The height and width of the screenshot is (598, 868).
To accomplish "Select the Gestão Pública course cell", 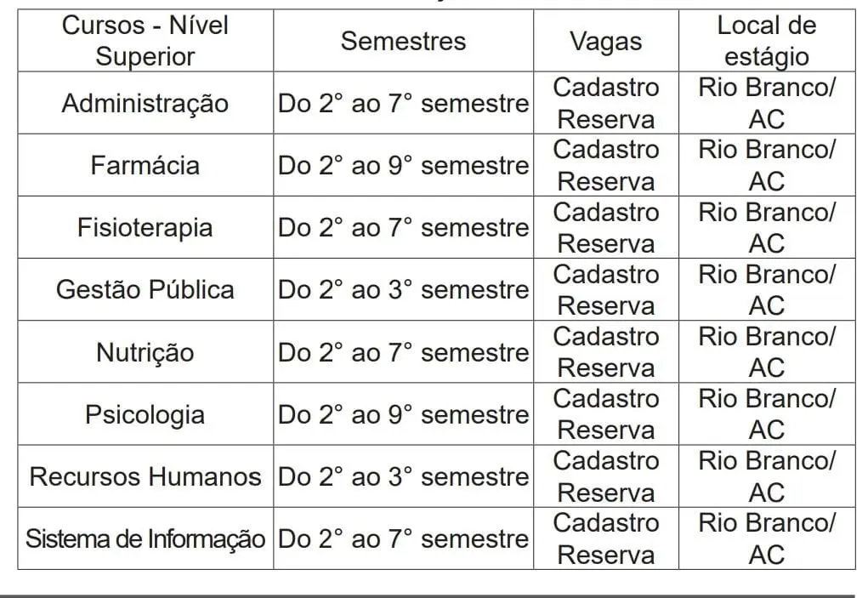I will click(145, 289).
